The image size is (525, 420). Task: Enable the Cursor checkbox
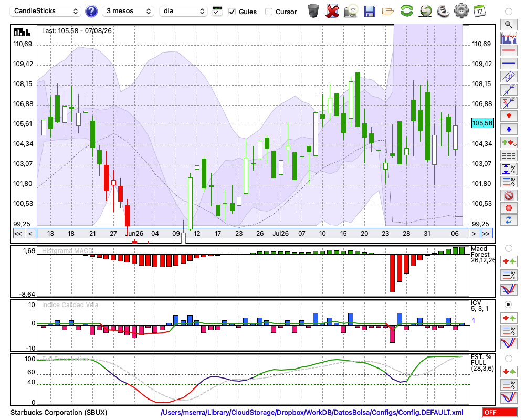pos(268,12)
